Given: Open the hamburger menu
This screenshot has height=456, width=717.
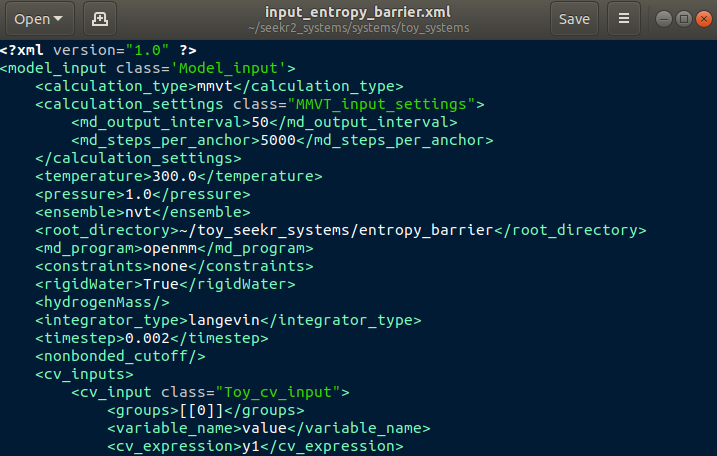Looking at the screenshot, I should point(624,19).
